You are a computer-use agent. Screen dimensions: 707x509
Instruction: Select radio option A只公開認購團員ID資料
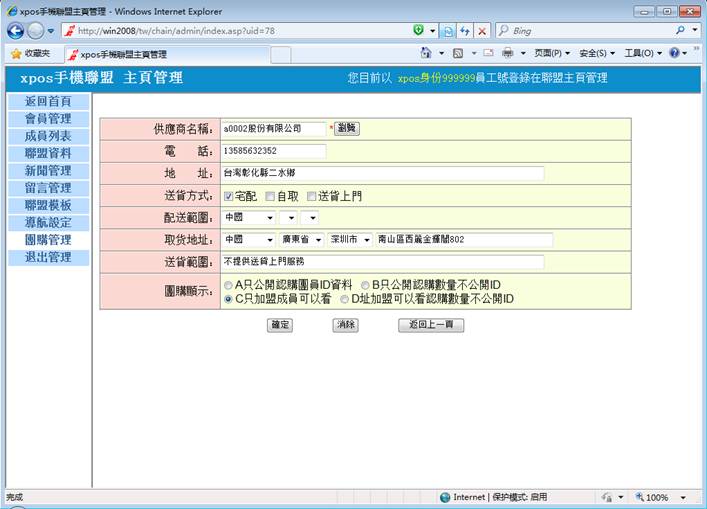[x=227, y=285]
